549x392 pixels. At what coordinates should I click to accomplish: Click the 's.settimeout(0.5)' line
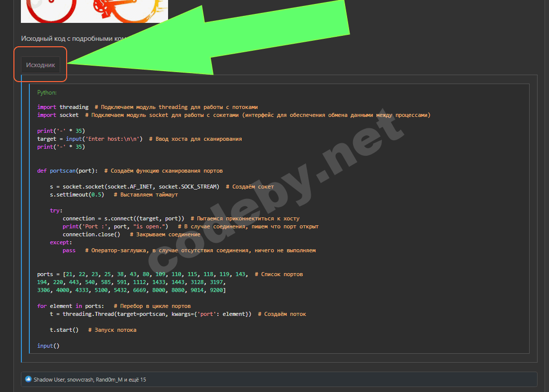(114, 195)
